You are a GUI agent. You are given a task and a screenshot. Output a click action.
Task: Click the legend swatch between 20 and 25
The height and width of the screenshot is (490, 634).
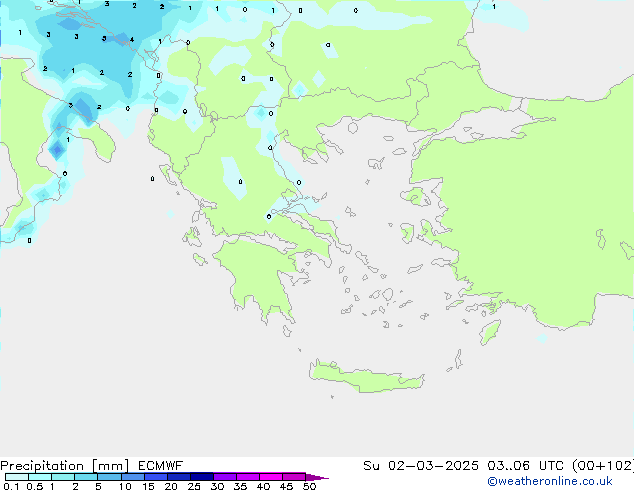(179, 477)
